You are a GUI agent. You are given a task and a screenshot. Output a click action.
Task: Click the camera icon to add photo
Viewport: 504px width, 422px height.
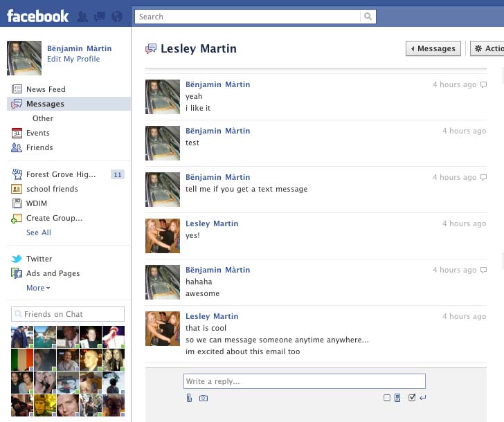[204, 398]
